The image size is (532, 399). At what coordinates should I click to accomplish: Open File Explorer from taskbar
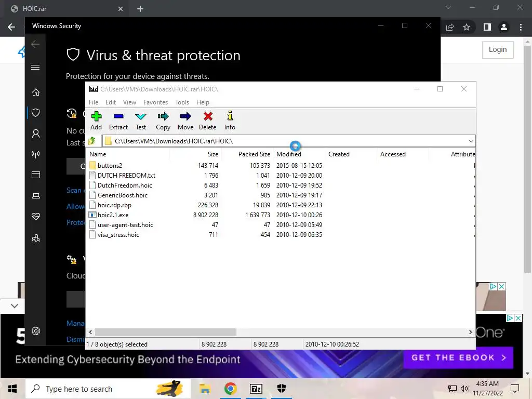205,389
